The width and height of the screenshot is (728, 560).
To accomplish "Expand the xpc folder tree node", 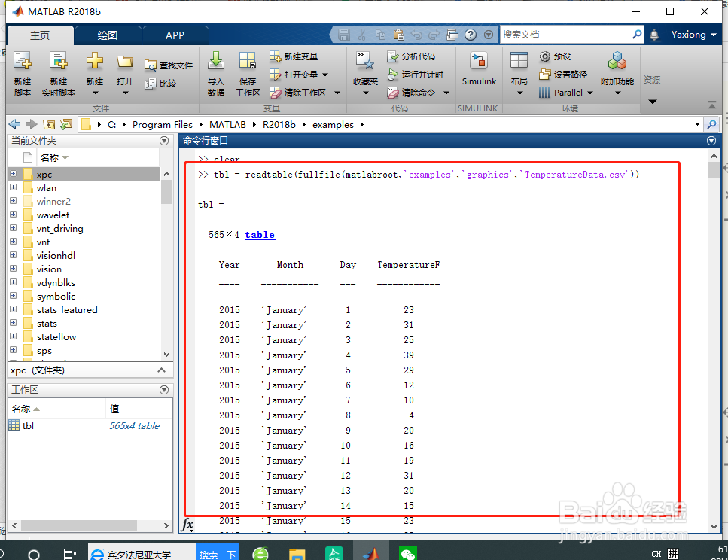I will tap(13, 174).
